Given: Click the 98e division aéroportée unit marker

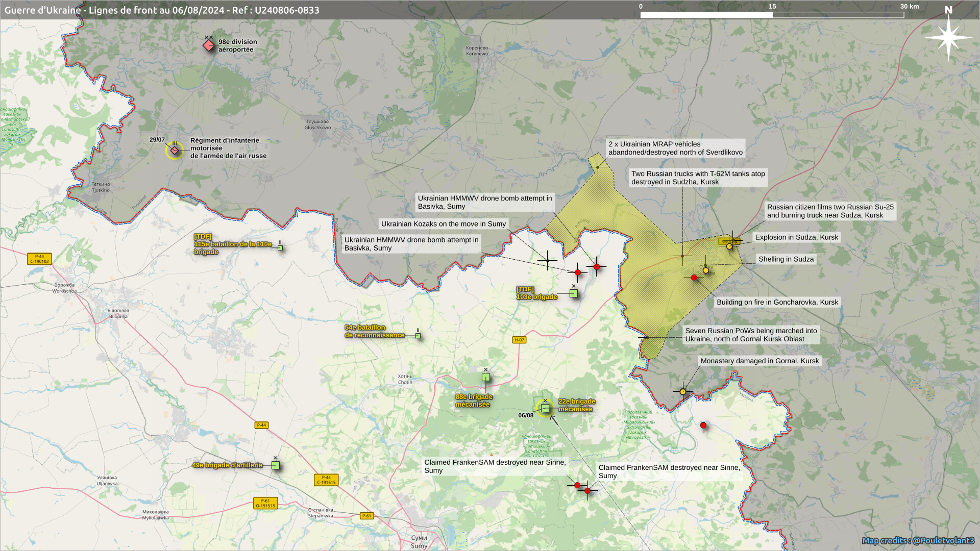Looking at the screenshot, I should tap(208, 45).
